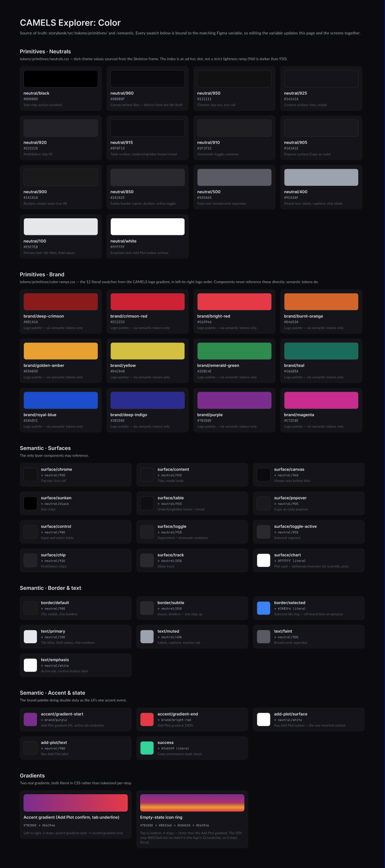Select the accent/gradient-start purple chip
The height and width of the screenshot is (868, 385).
point(30,720)
